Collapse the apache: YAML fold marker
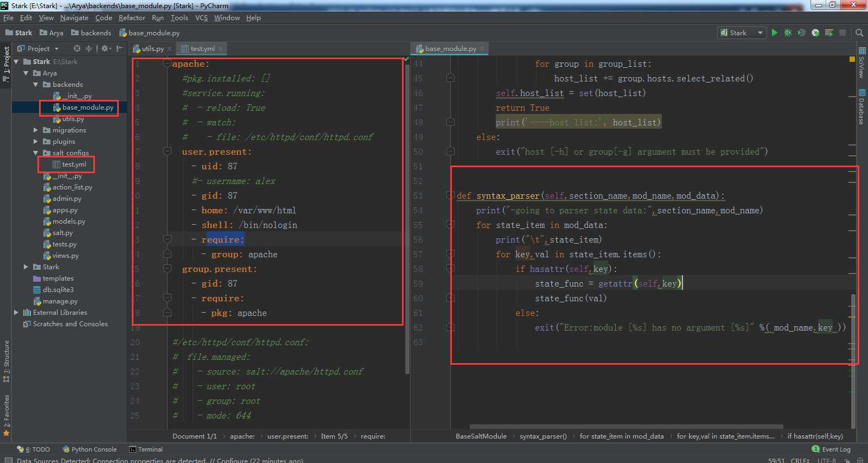Screen dimensions: 868x463 pos(168,64)
